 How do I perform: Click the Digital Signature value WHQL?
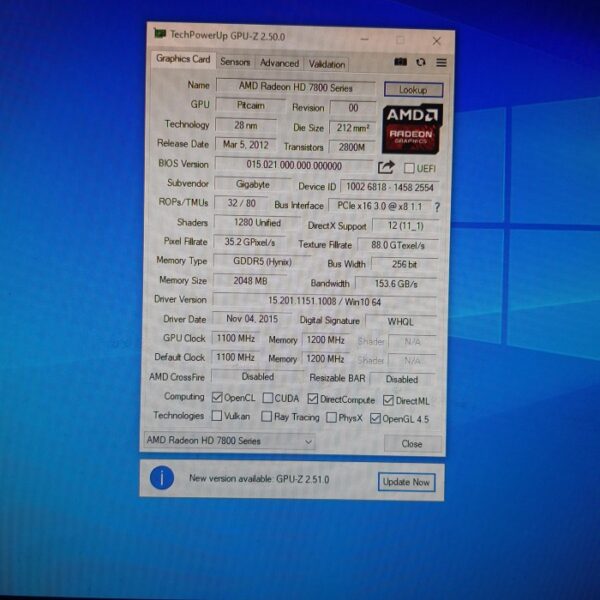pyautogui.click(x=401, y=322)
